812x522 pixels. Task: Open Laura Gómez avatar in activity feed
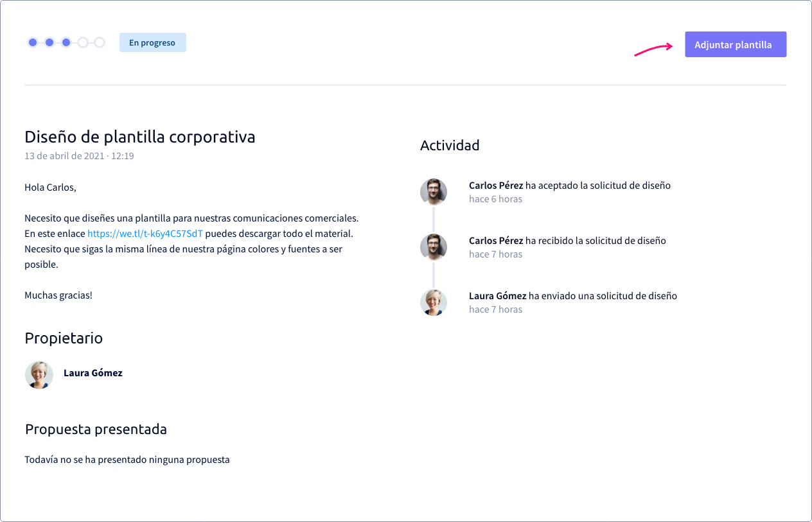(434, 302)
